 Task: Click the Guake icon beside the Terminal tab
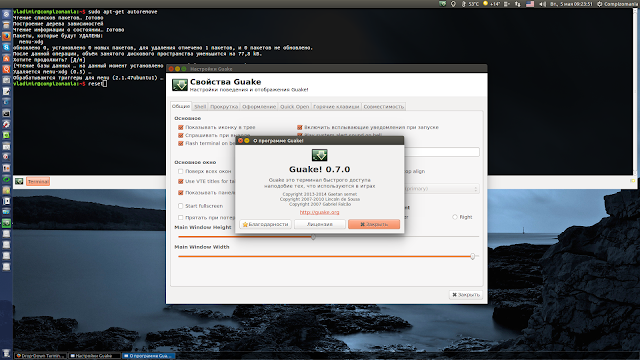[x=19, y=181]
